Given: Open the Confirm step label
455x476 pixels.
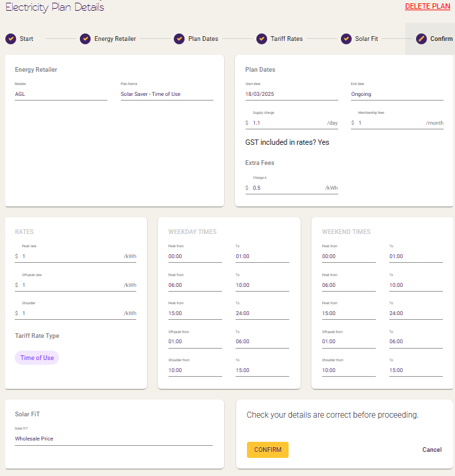Looking at the screenshot, I should (x=442, y=39).
